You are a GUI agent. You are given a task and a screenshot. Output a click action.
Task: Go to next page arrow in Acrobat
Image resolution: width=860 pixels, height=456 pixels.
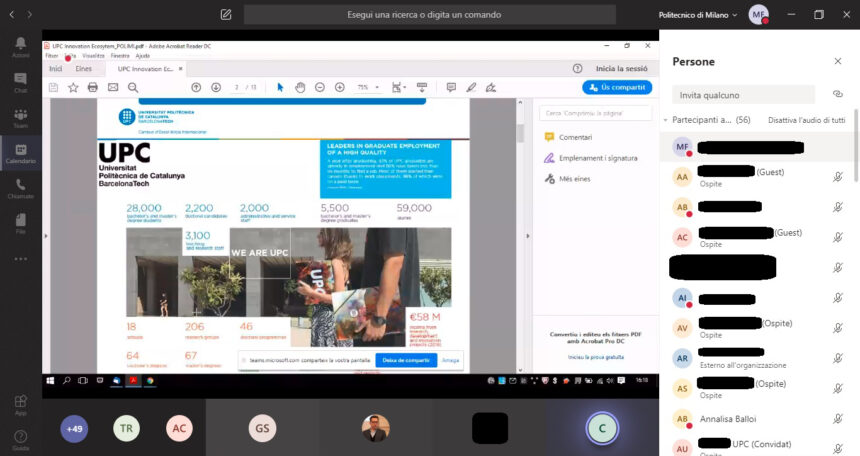click(x=216, y=87)
